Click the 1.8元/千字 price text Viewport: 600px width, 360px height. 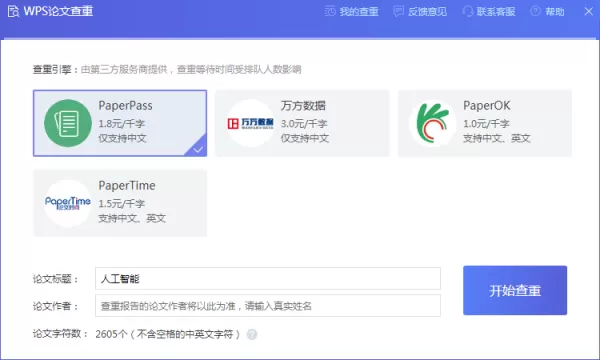point(122,124)
